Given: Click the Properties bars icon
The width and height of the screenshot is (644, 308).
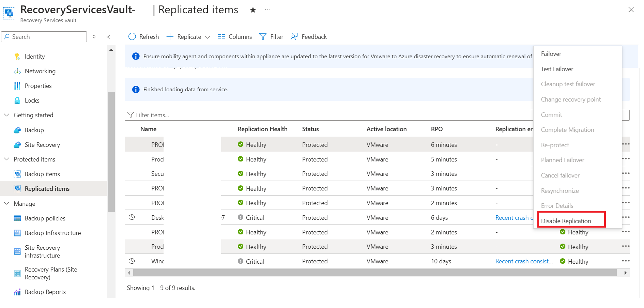Looking at the screenshot, I should coord(17,86).
